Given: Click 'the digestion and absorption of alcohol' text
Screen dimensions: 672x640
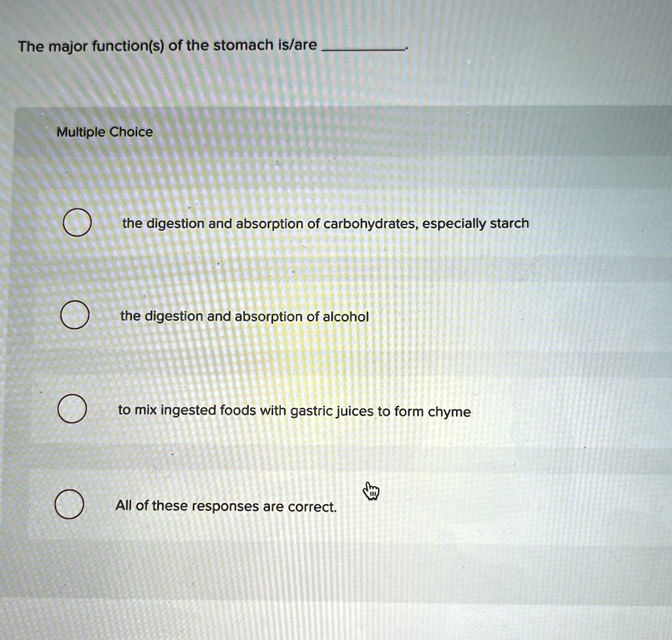Looking at the screenshot, I should pyautogui.click(x=244, y=317).
